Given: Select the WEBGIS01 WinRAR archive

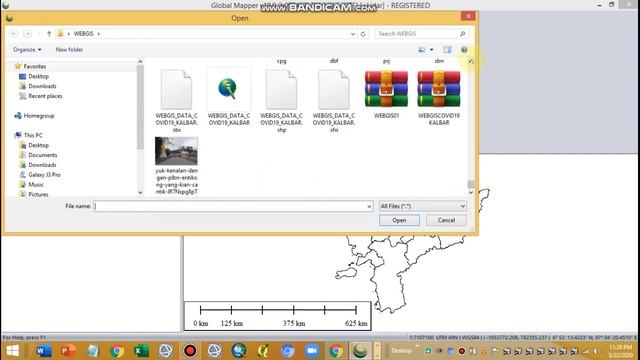Looking at the screenshot, I should (x=386, y=89).
